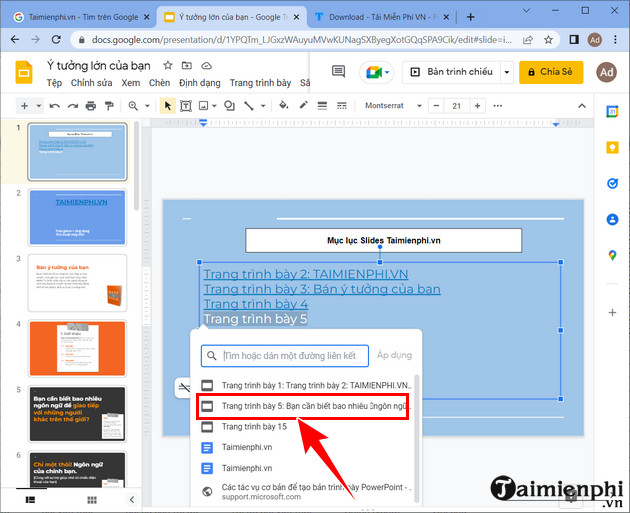Click the Bản trình chiếu button
630x513 pixels.
(452, 72)
